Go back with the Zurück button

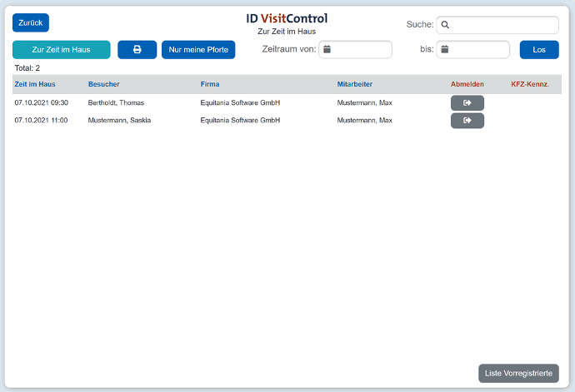[x=31, y=23]
